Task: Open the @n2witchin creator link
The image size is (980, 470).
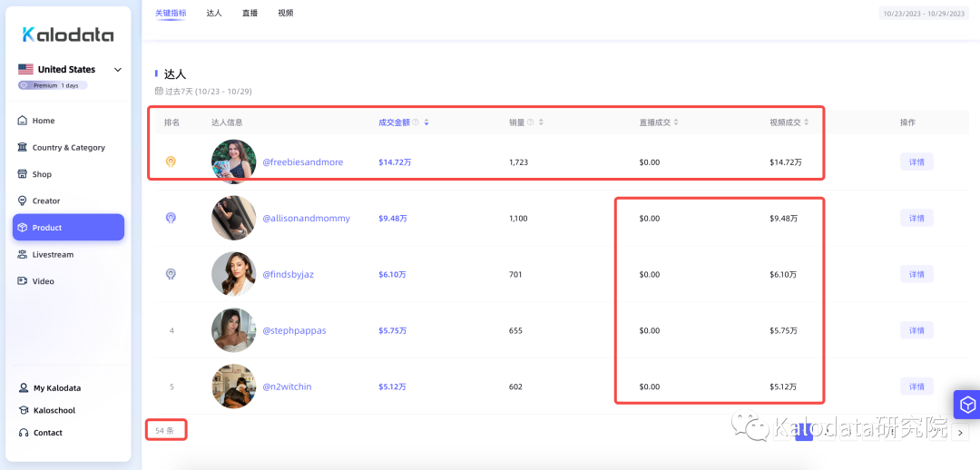Action: point(287,387)
